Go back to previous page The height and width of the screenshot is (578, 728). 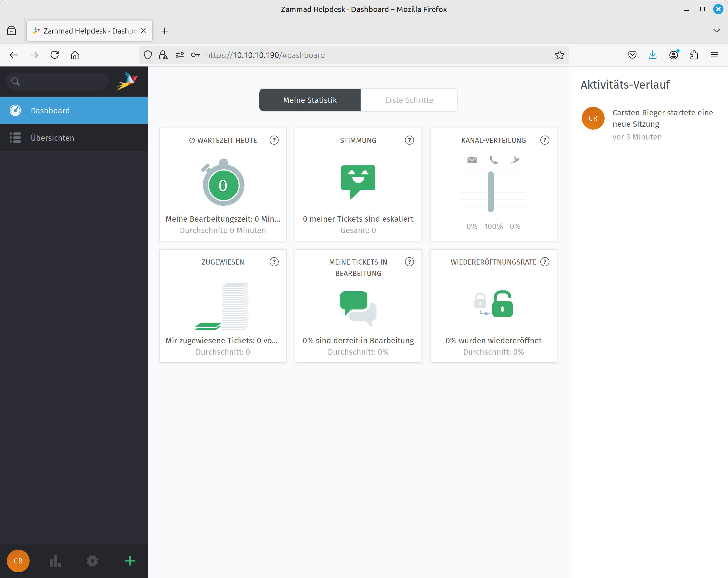coord(14,55)
